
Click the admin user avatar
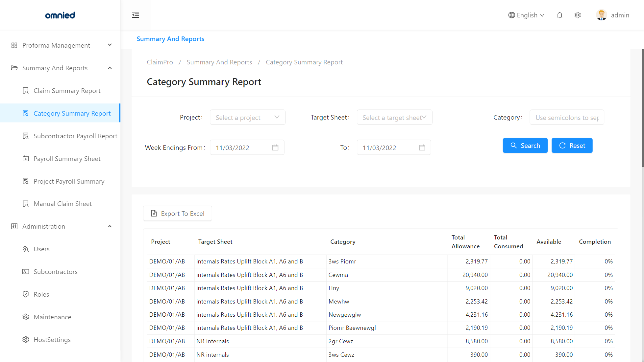pos(602,15)
